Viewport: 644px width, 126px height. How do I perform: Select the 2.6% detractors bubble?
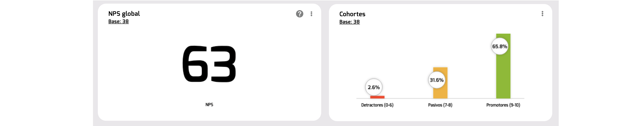tap(374, 87)
